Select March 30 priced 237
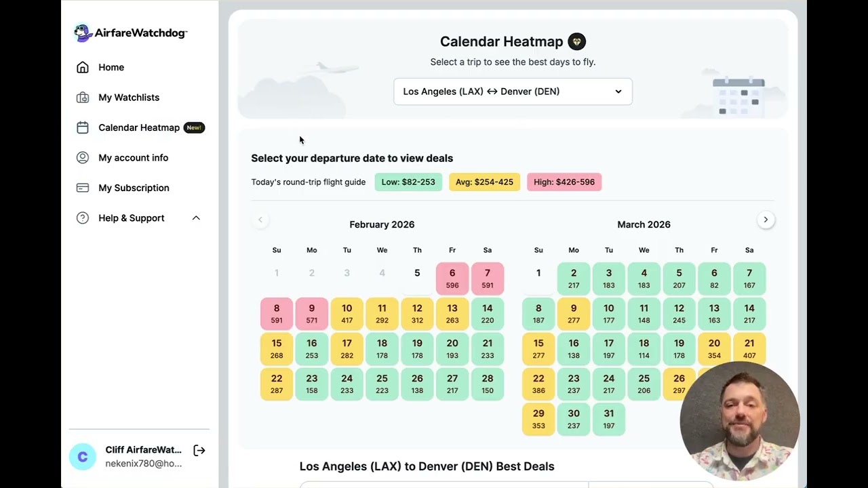 (574, 420)
